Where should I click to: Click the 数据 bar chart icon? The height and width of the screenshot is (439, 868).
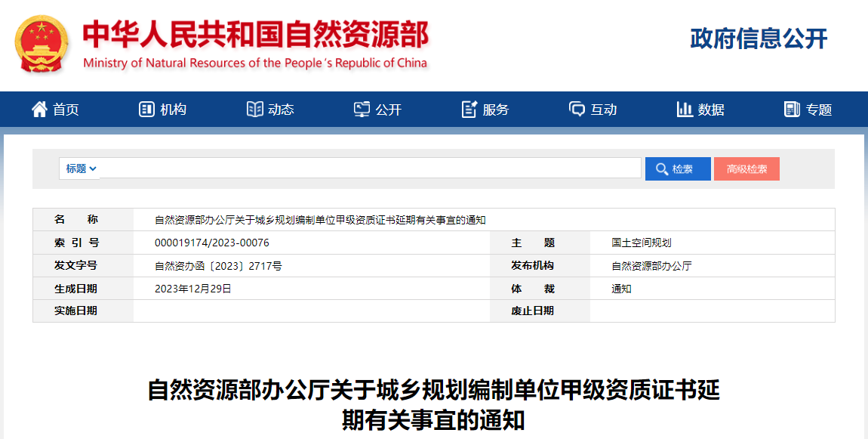(x=685, y=110)
